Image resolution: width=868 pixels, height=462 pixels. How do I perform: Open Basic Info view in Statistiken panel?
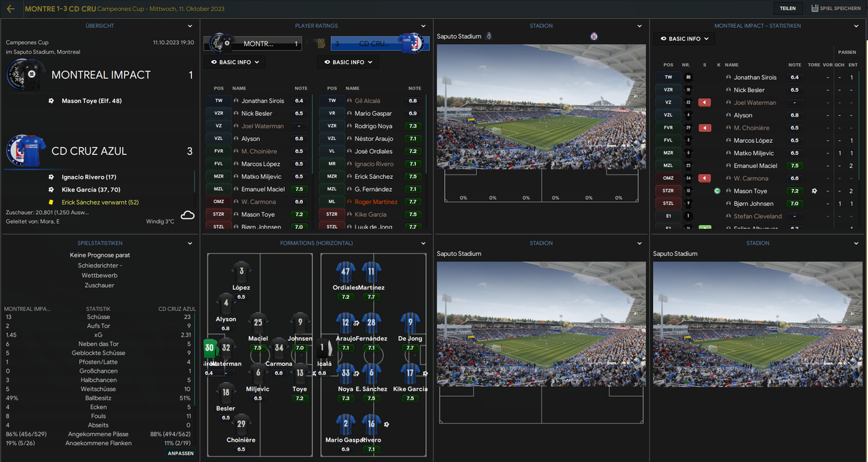pyautogui.click(x=684, y=39)
